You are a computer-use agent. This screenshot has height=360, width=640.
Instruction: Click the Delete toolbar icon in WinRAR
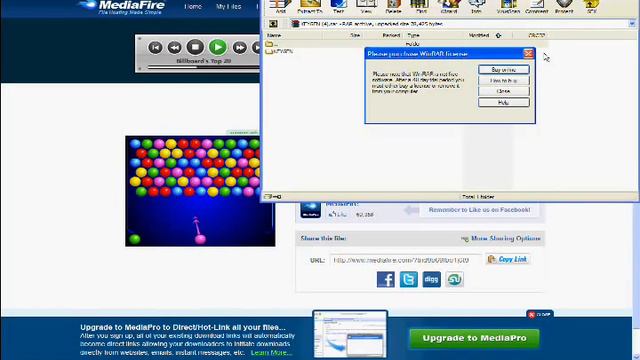(393, 6)
